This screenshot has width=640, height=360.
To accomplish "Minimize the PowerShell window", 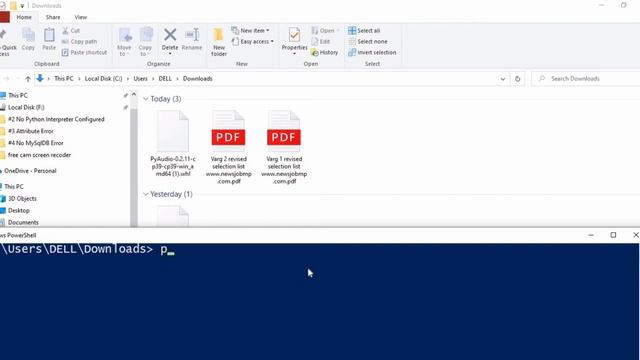I will coord(591,235).
